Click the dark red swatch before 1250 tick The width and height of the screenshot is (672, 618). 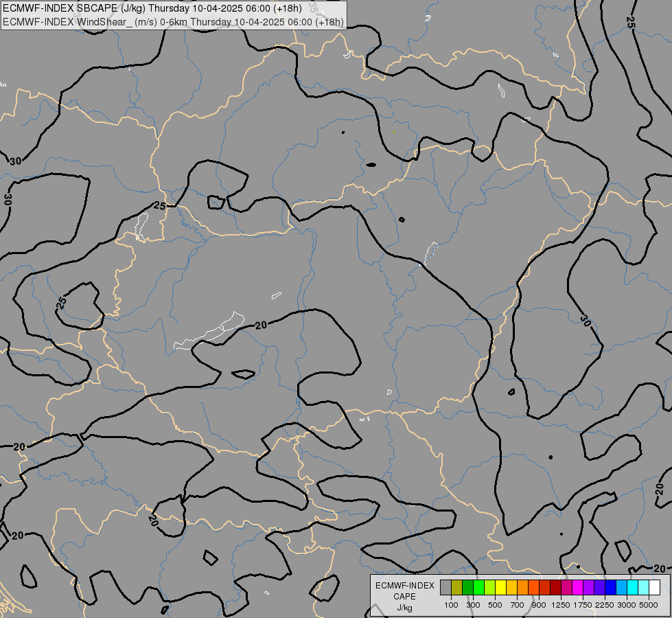click(x=555, y=588)
